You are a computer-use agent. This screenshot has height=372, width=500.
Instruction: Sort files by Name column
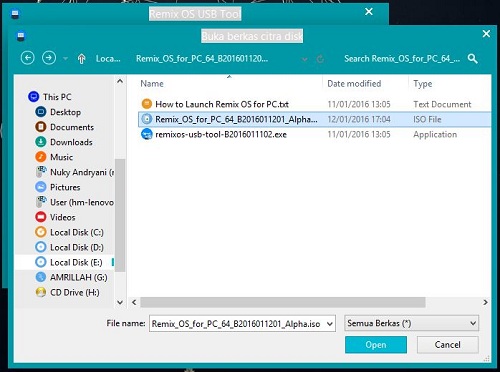pos(152,84)
